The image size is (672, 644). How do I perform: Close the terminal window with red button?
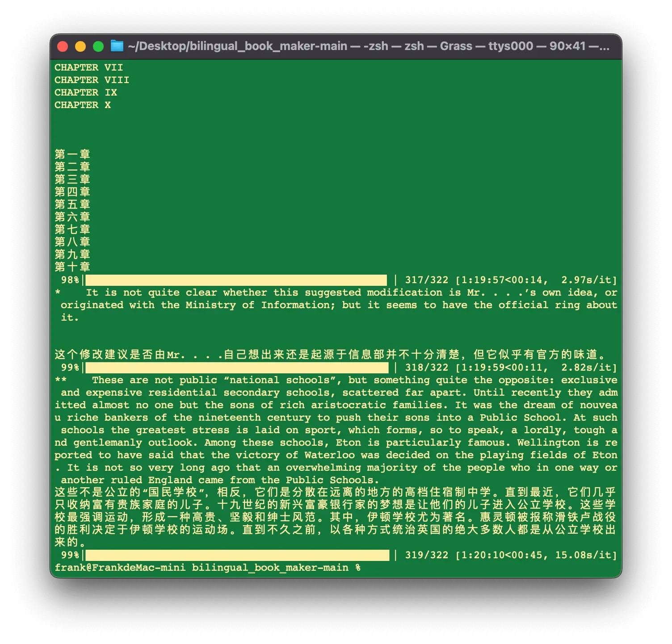click(x=63, y=46)
